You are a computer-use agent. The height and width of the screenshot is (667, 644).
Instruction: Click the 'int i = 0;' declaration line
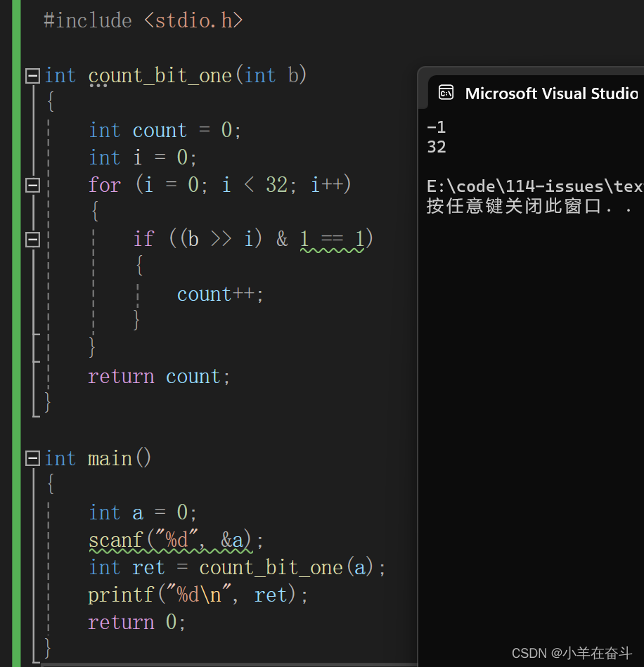click(143, 157)
